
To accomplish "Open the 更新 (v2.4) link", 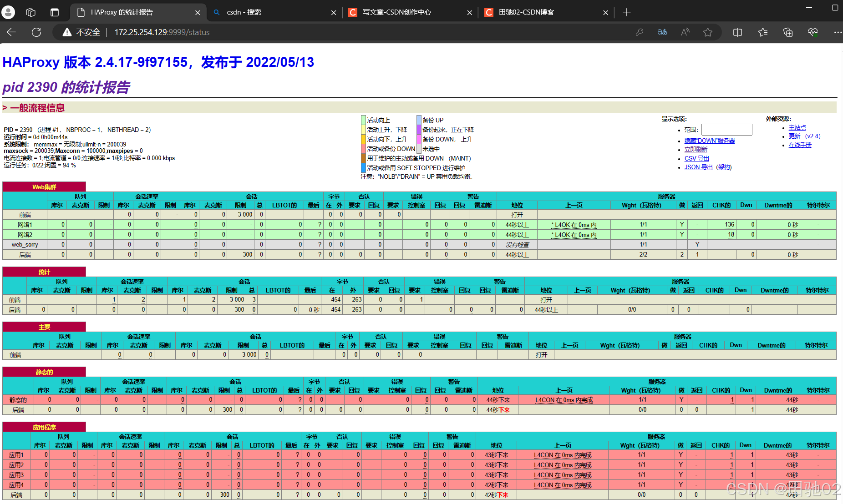I will coord(806,136).
